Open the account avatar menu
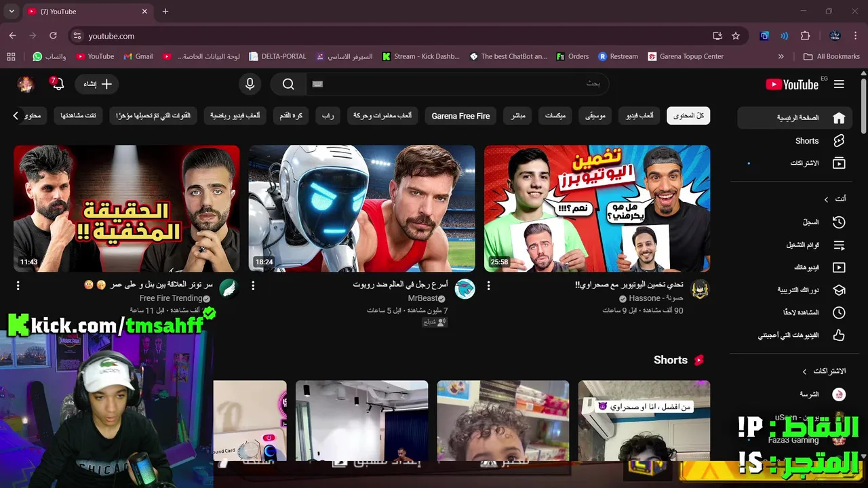Screen dimensions: 868x488 click(26, 84)
